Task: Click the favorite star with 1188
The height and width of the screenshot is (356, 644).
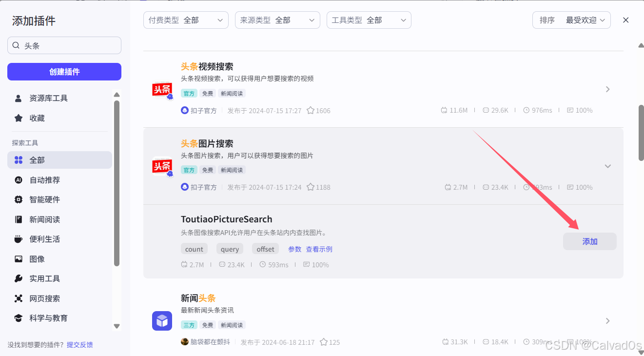Action: 311,187
